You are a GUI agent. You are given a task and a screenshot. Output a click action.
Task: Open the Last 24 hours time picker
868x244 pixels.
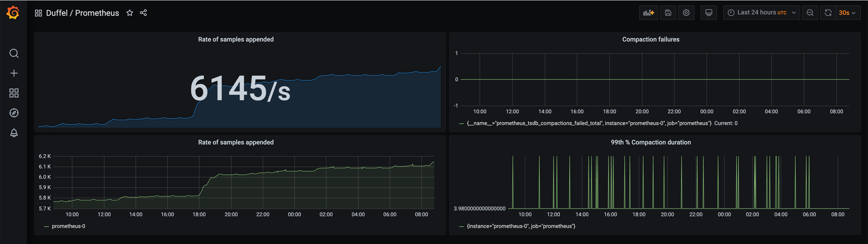click(762, 13)
